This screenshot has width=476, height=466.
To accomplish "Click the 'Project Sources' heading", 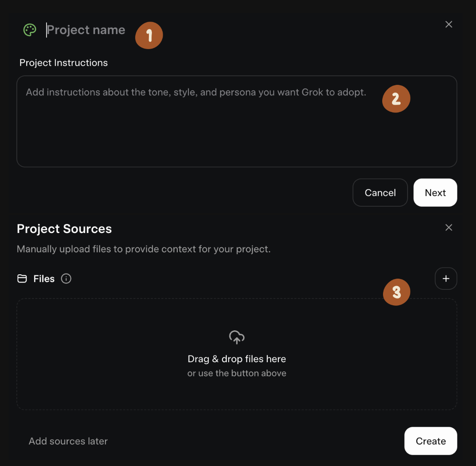I will (64, 229).
